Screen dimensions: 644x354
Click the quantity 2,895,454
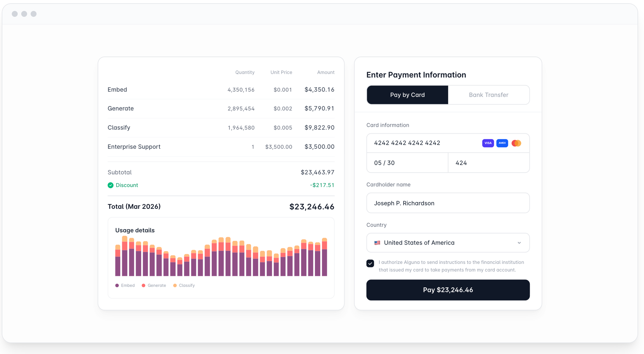[x=241, y=109]
